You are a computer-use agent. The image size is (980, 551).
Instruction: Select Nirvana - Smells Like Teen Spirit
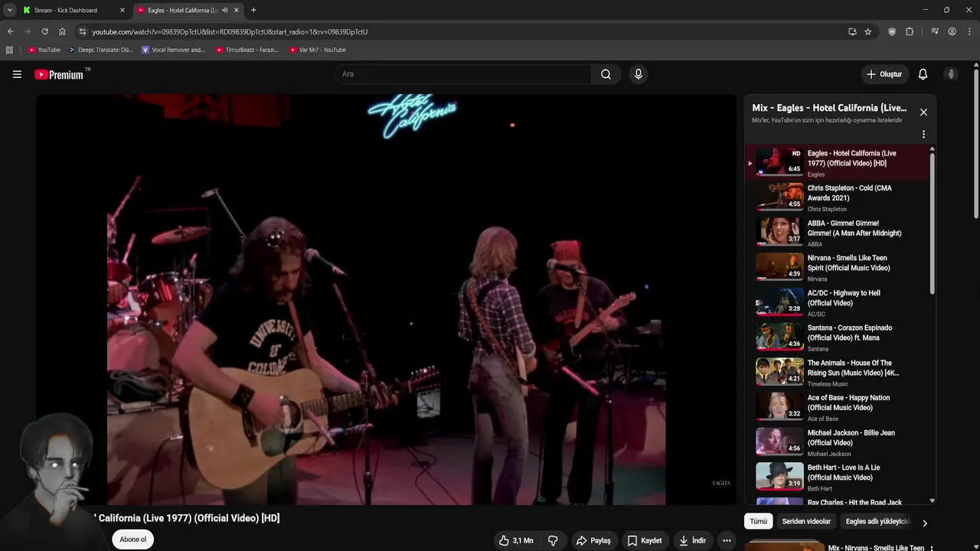point(838,266)
